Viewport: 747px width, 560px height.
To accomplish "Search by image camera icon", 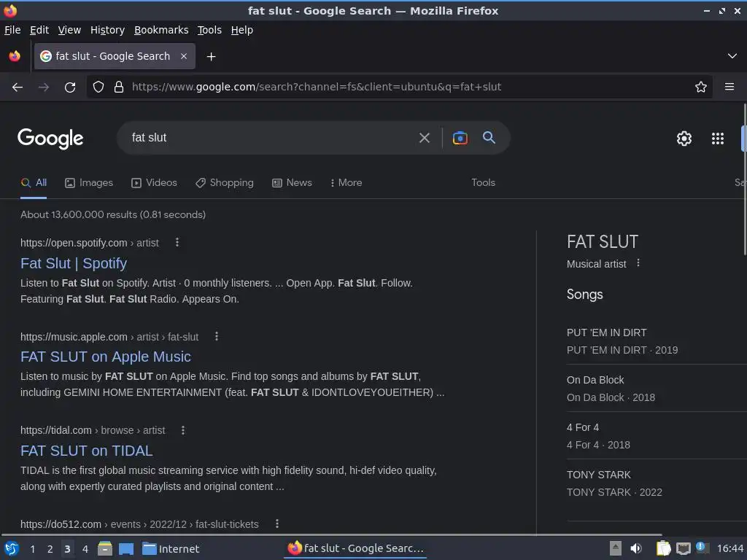I will pos(460,138).
